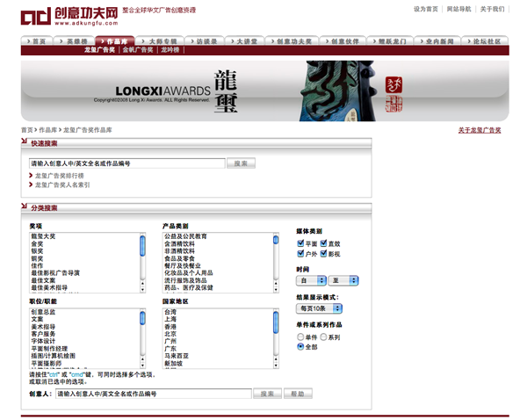Select the 作品库 navigation tab
The image size is (527, 420).
[114, 41]
